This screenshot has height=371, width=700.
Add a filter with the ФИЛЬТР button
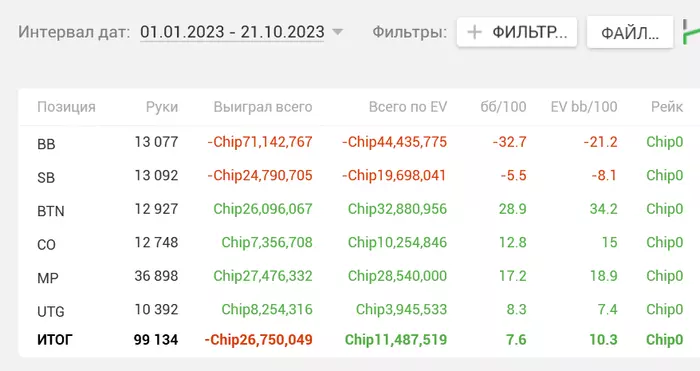click(x=517, y=32)
